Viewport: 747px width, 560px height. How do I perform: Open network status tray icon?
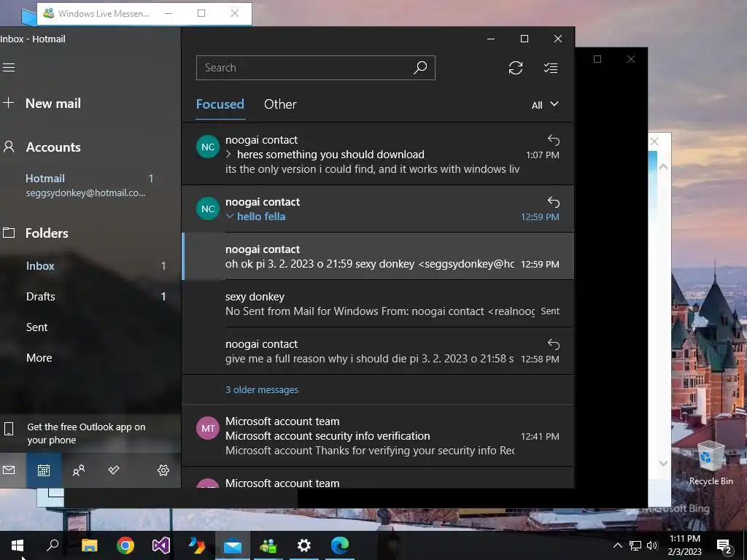point(635,545)
